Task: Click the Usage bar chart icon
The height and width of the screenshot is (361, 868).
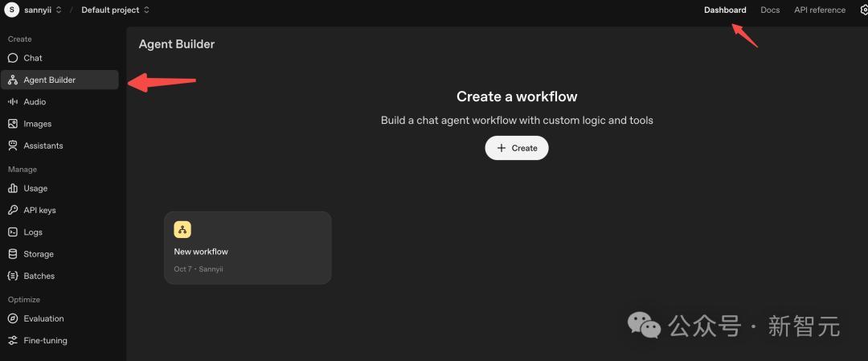Action: pos(13,188)
